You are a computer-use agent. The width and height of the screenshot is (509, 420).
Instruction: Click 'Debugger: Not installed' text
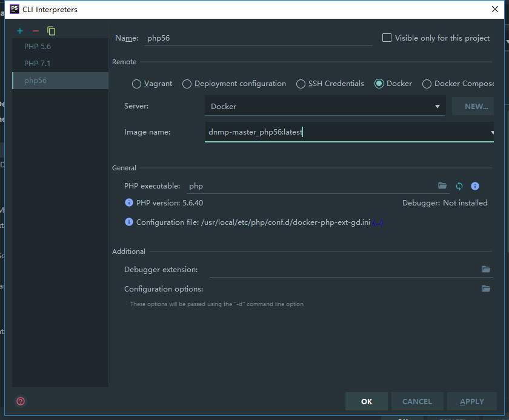445,203
